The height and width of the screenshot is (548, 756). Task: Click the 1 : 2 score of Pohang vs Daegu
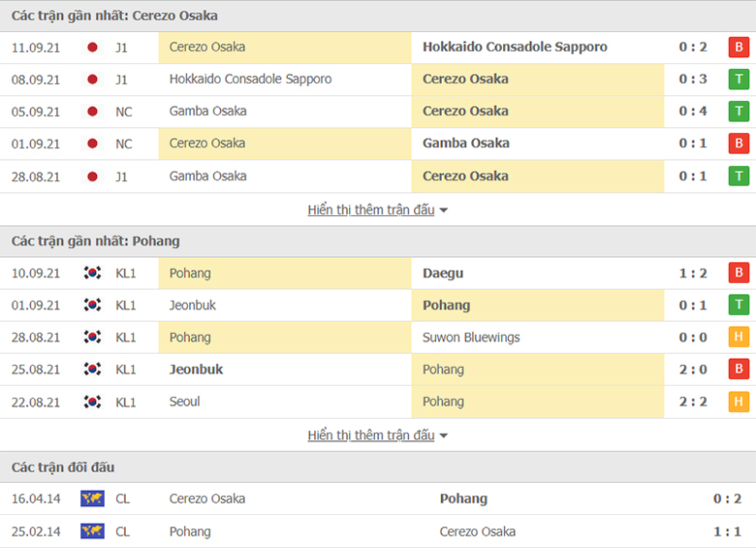pos(693,274)
